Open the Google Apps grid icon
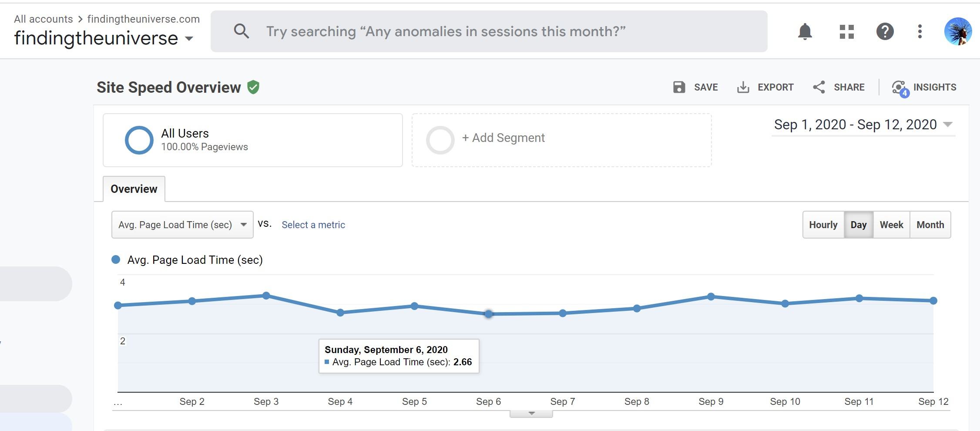Viewport: 980px width, 431px height. [846, 32]
